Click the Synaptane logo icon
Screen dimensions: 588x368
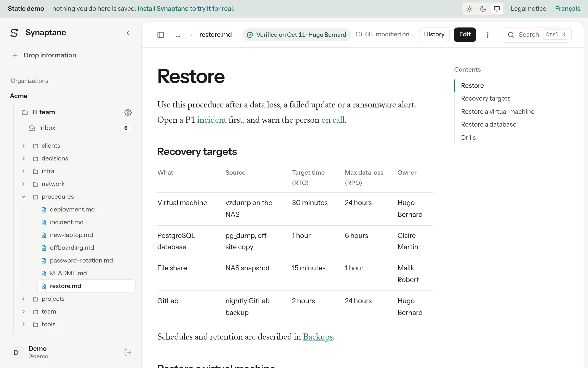pos(14,33)
